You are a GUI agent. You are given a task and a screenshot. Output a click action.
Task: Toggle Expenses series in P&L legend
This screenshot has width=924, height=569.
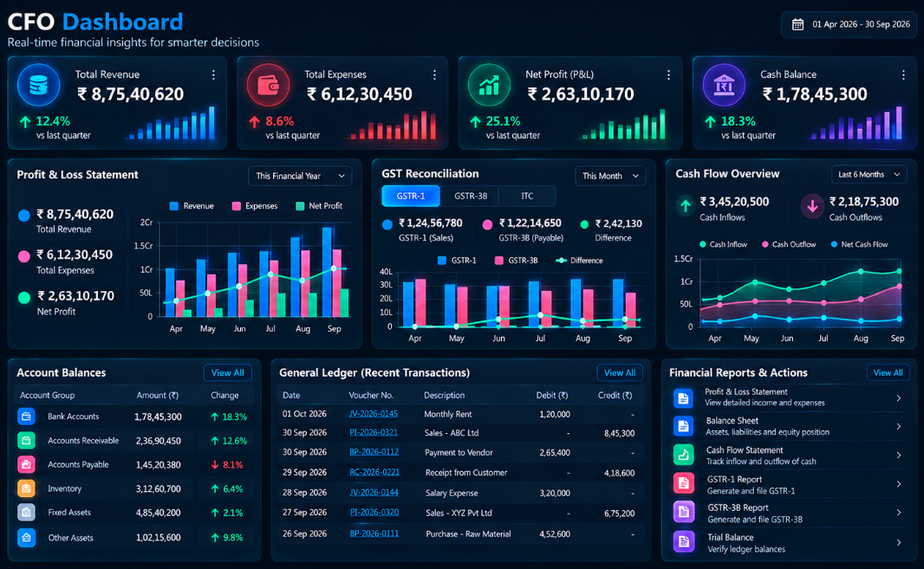[x=255, y=206]
